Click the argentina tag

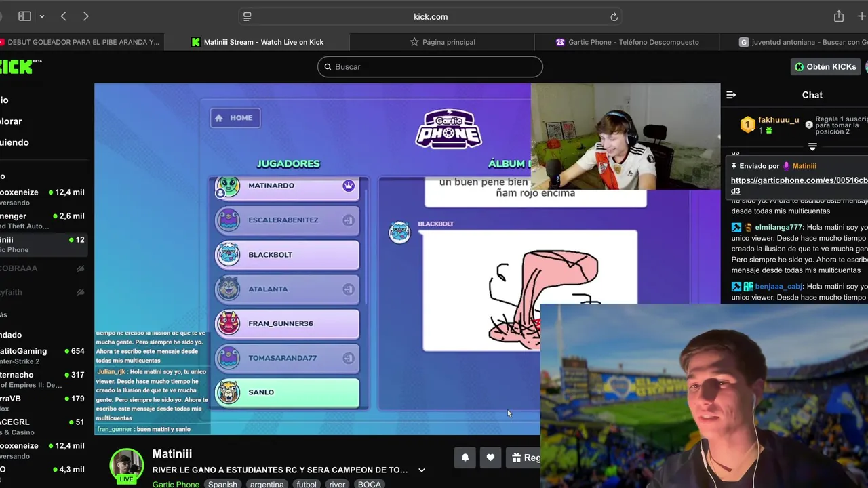pos(267,484)
